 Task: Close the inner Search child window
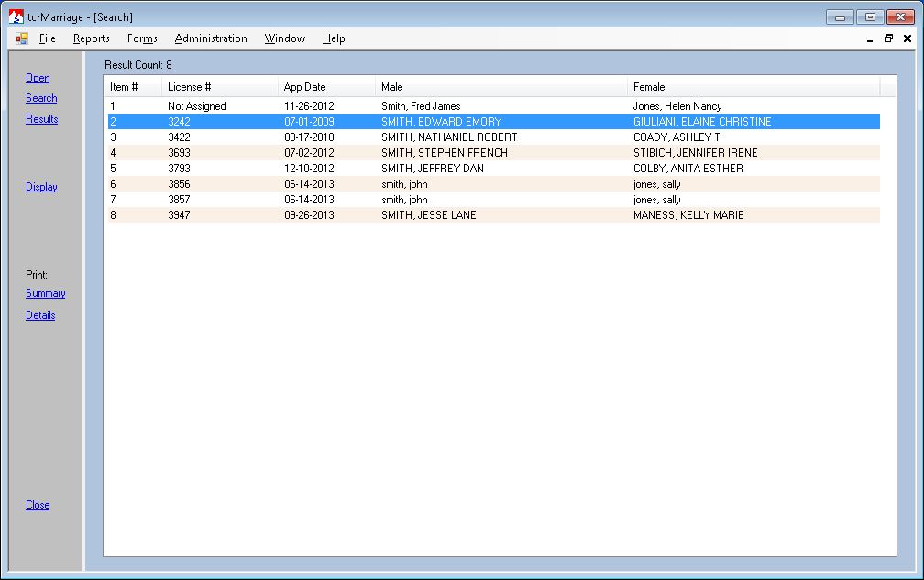click(907, 38)
